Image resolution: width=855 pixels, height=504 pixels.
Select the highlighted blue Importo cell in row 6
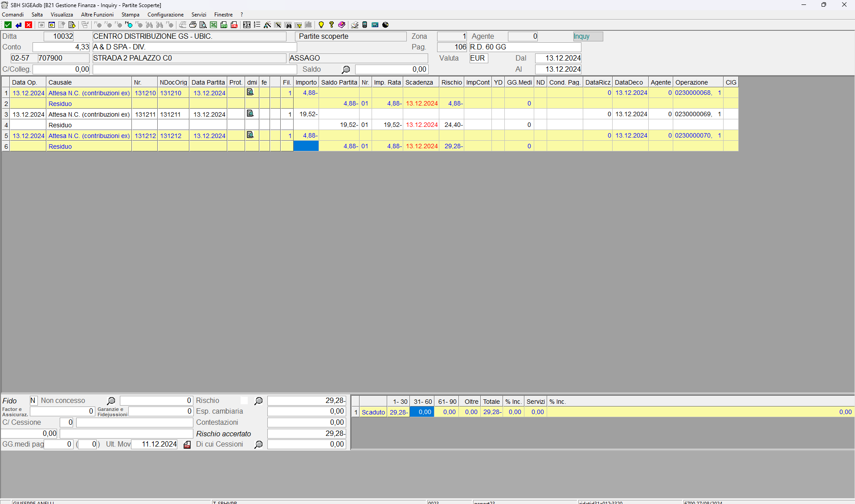[306, 146]
